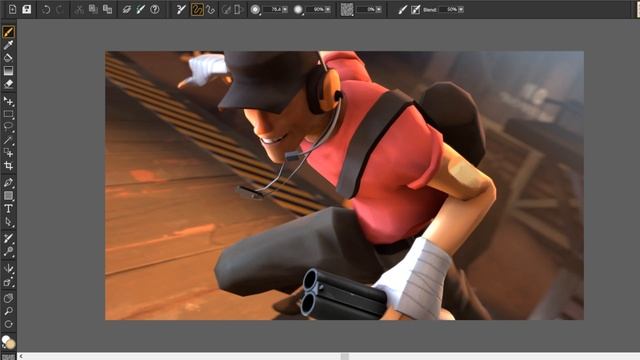Select the Text tool
This screenshot has width=640, height=360.
point(8,209)
